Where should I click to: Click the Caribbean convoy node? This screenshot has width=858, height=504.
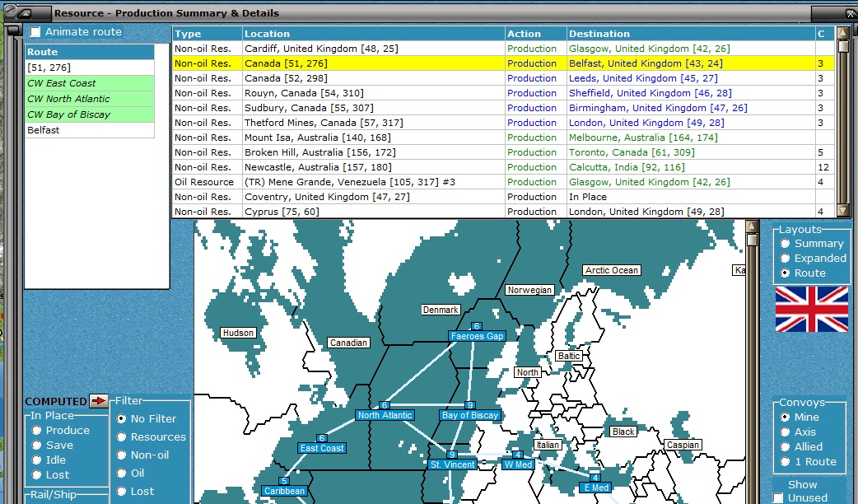284,491
